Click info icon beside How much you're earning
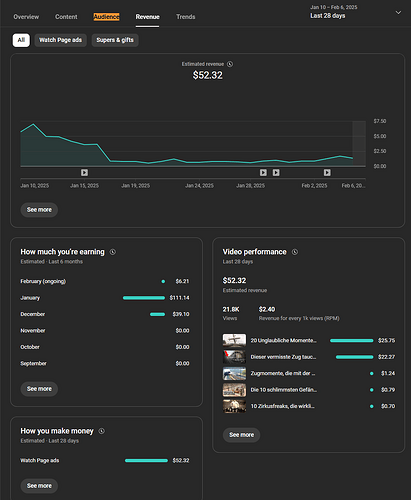Viewport: 411px width, 500px height. coord(113,252)
